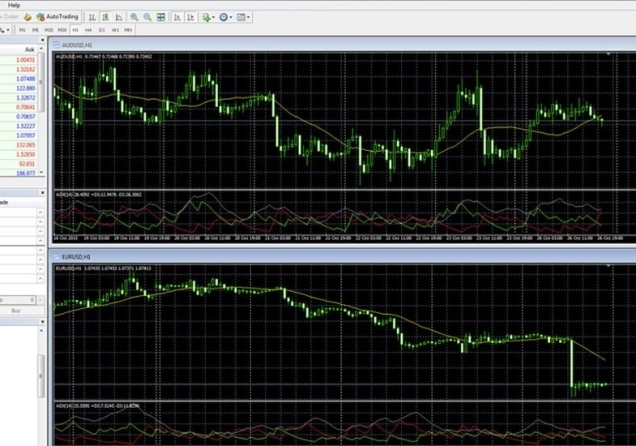Switch chart to candlesticks display

point(105,17)
